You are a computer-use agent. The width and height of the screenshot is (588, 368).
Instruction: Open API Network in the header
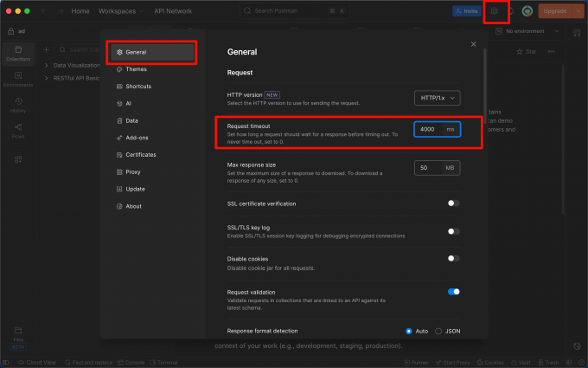pos(173,11)
